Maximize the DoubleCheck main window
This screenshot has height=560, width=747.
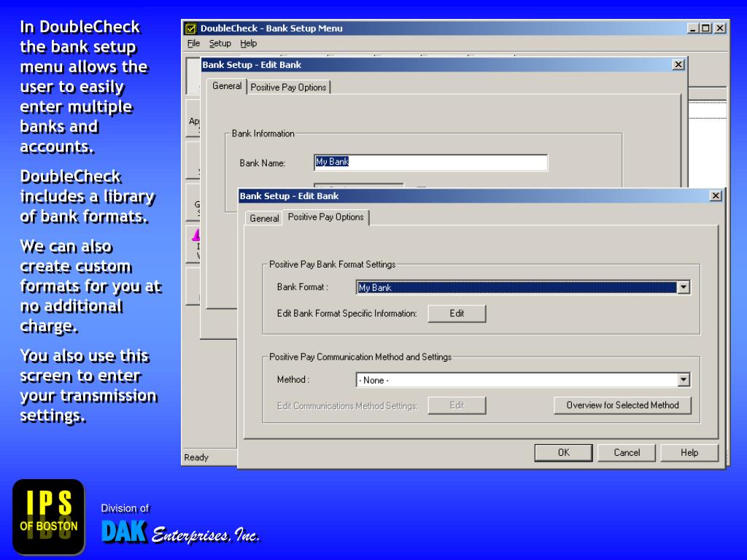705,28
